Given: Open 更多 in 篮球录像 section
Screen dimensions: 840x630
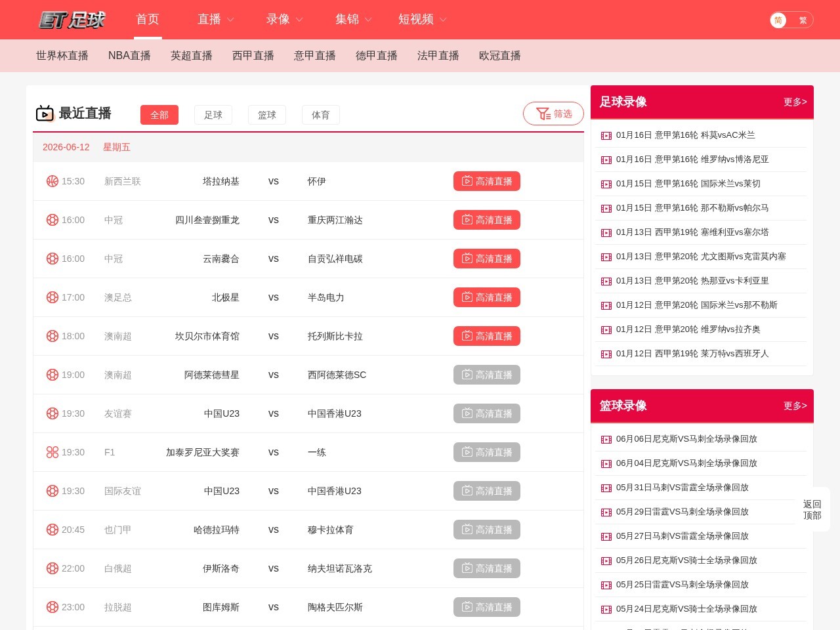Looking at the screenshot, I should tap(795, 406).
